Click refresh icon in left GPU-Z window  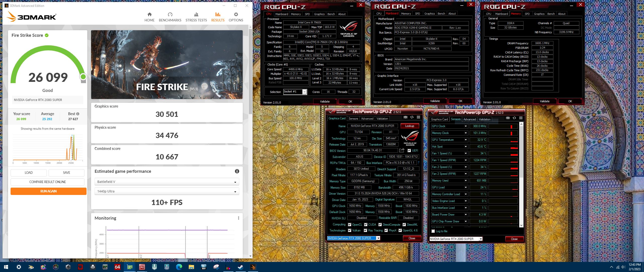pyautogui.click(x=412, y=117)
